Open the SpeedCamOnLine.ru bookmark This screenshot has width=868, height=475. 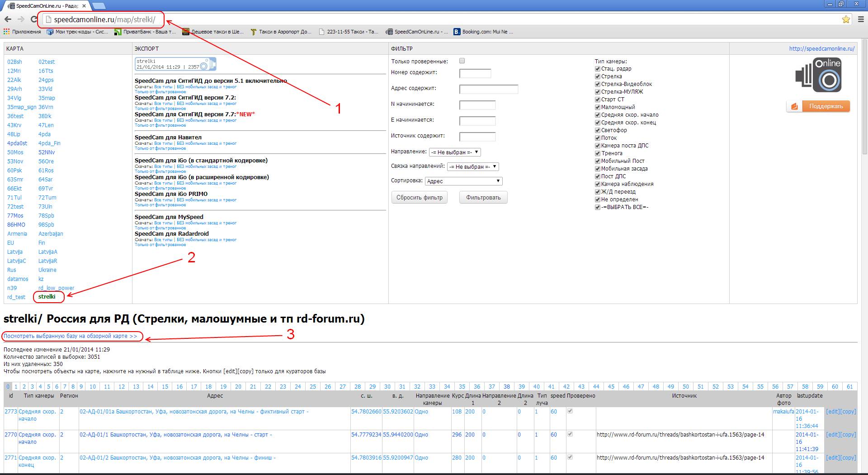(417, 32)
